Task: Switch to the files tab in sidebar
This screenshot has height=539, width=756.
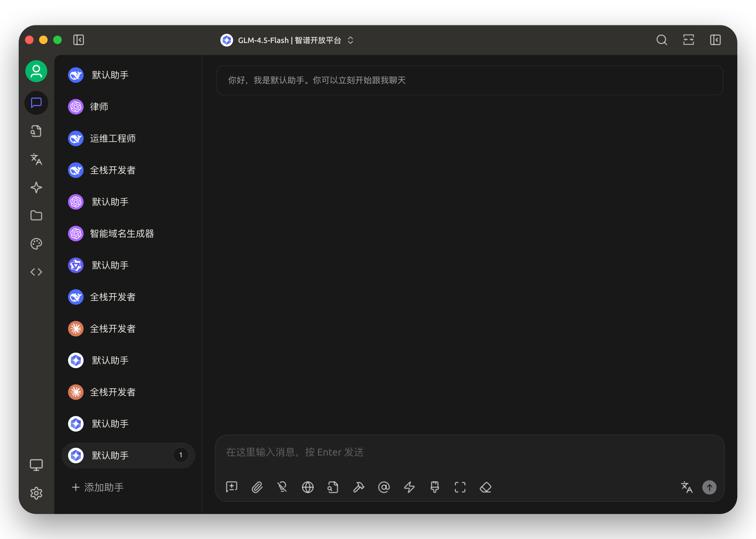Action: [x=36, y=131]
